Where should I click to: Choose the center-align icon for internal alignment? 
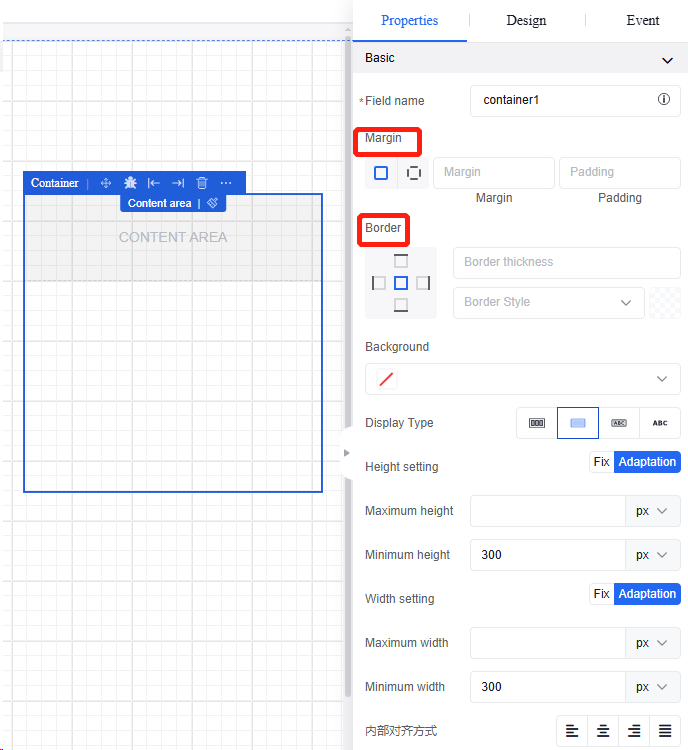coord(603,731)
